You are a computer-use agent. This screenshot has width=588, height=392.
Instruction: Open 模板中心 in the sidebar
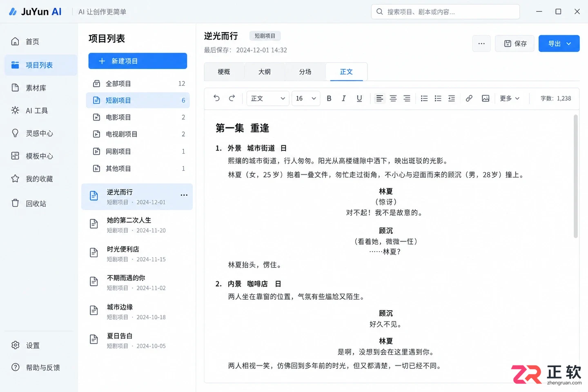point(41,156)
